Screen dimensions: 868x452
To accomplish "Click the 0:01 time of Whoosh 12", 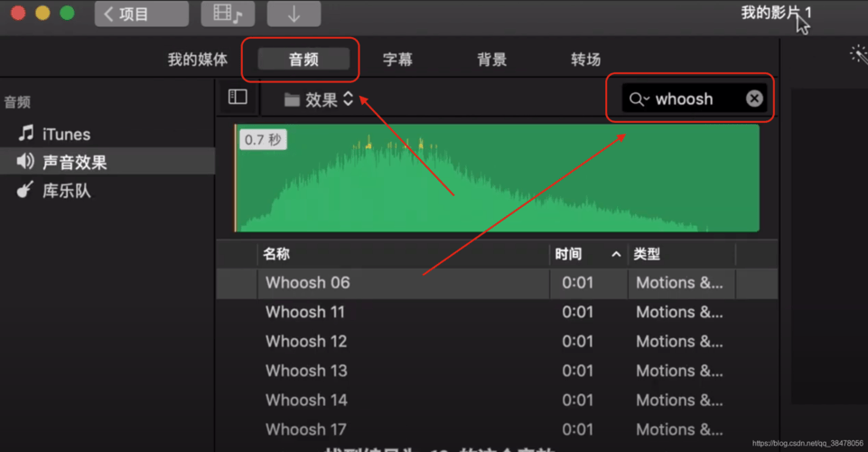I will pyautogui.click(x=577, y=341).
